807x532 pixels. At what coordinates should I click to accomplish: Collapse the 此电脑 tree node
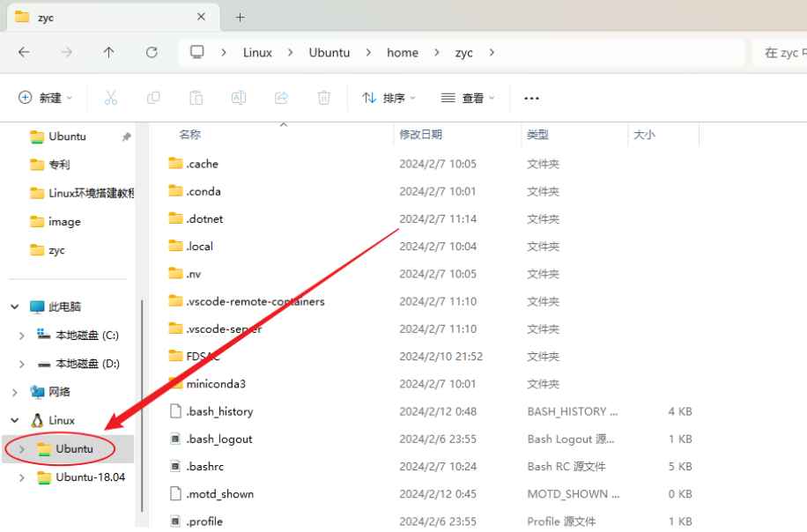[13, 306]
